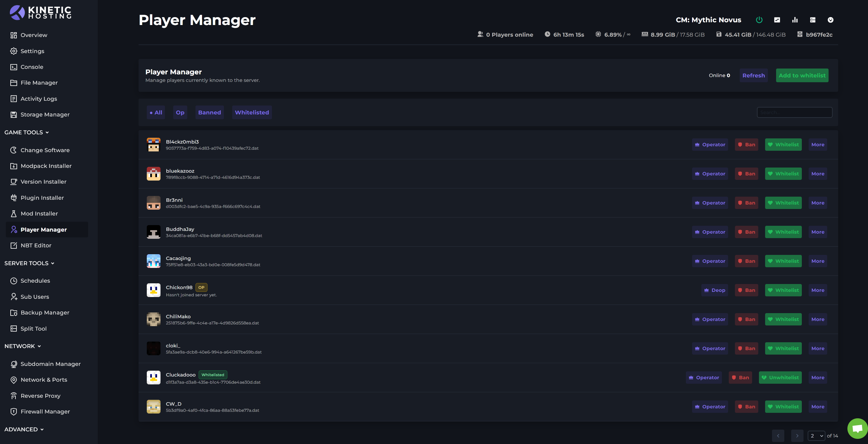This screenshot has width=868, height=444.
Task: Open the page number dropdown at the bottom
Action: tap(817, 436)
